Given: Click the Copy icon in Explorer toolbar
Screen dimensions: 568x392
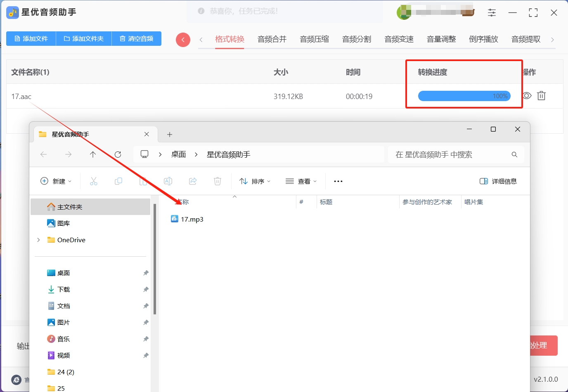Looking at the screenshot, I should 118,181.
